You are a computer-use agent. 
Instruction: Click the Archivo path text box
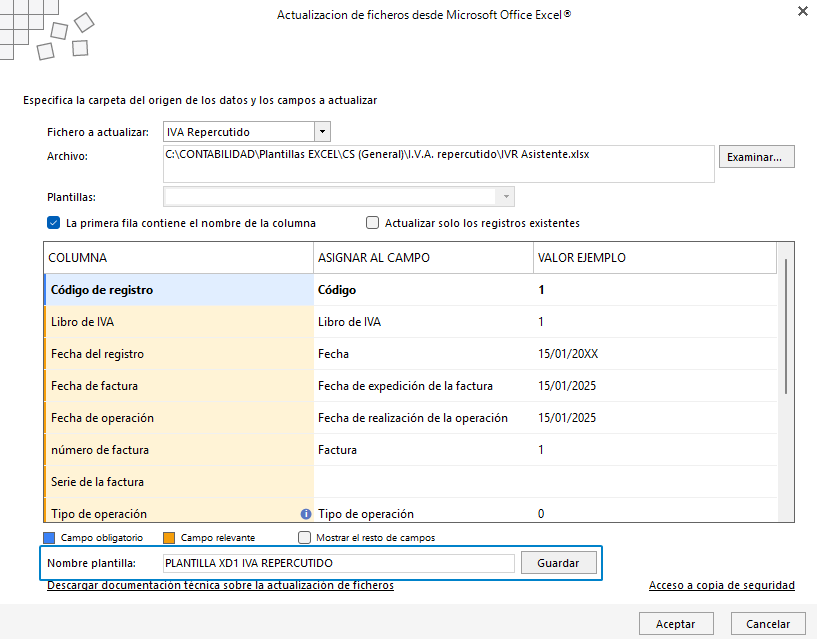click(x=439, y=164)
